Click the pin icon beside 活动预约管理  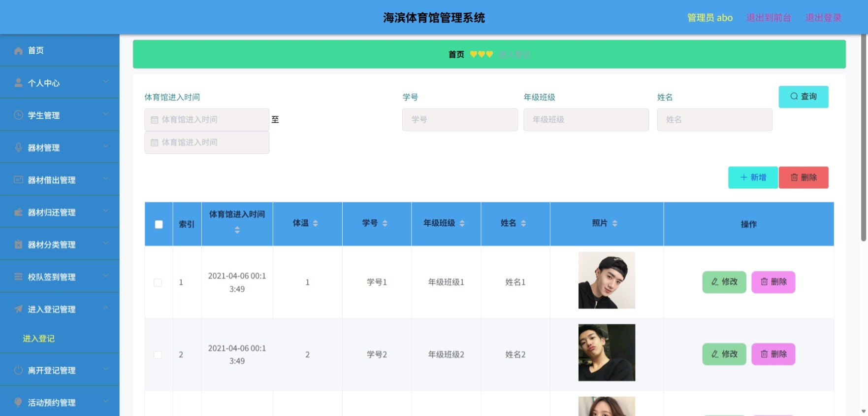click(x=18, y=402)
